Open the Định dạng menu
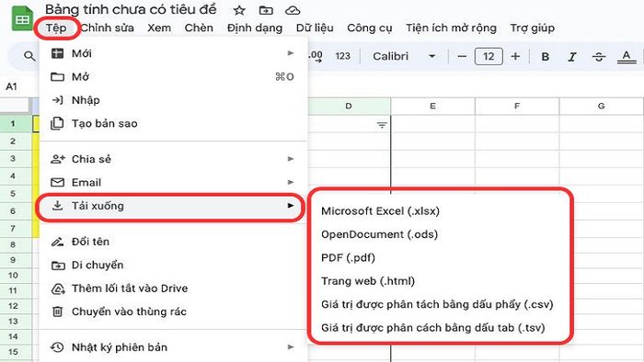Viewport: 644px width, 362px height. [x=255, y=28]
